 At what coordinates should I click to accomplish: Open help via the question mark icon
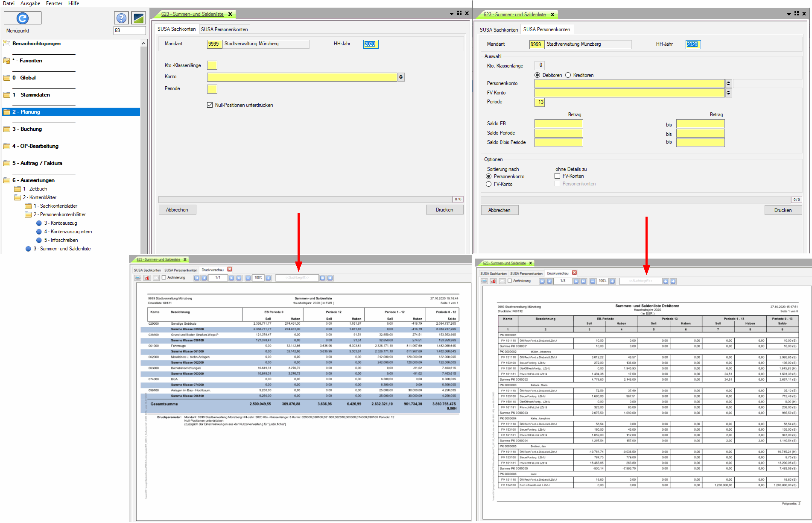pos(122,18)
